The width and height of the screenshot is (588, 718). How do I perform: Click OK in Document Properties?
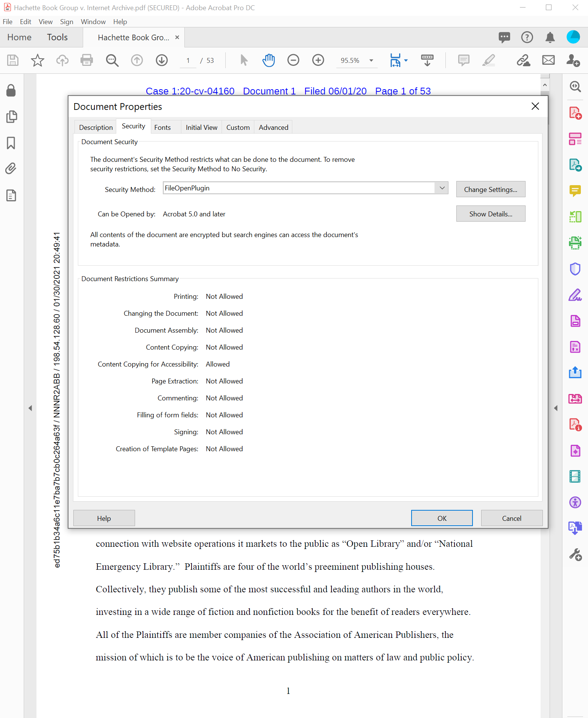pyautogui.click(x=442, y=518)
